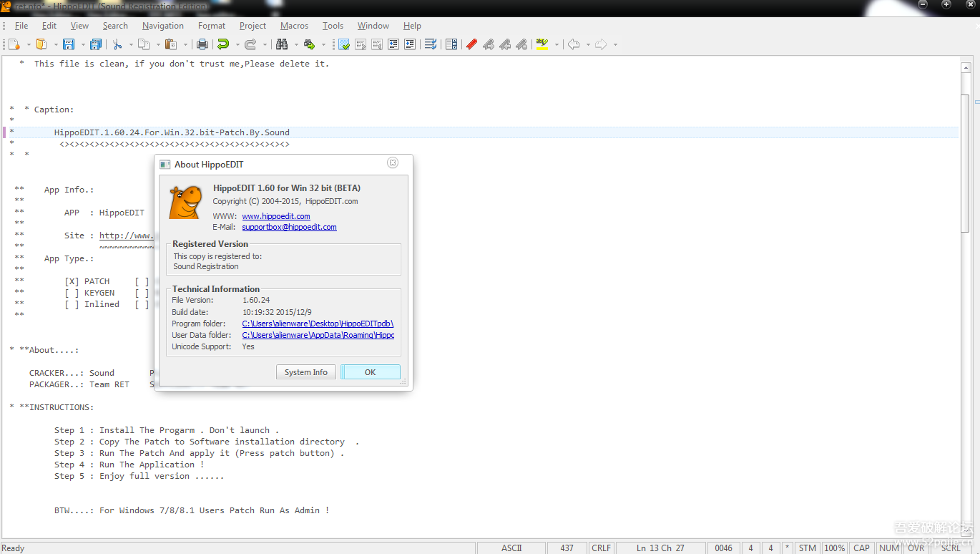The image size is (980, 554).
Task: Open the User Data folder path link
Action: tap(318, 335)
